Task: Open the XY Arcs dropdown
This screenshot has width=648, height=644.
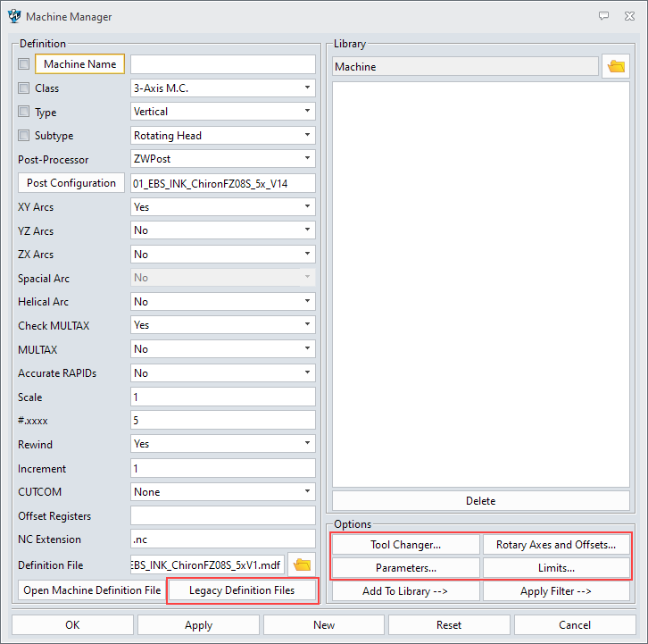Action: 223,206
